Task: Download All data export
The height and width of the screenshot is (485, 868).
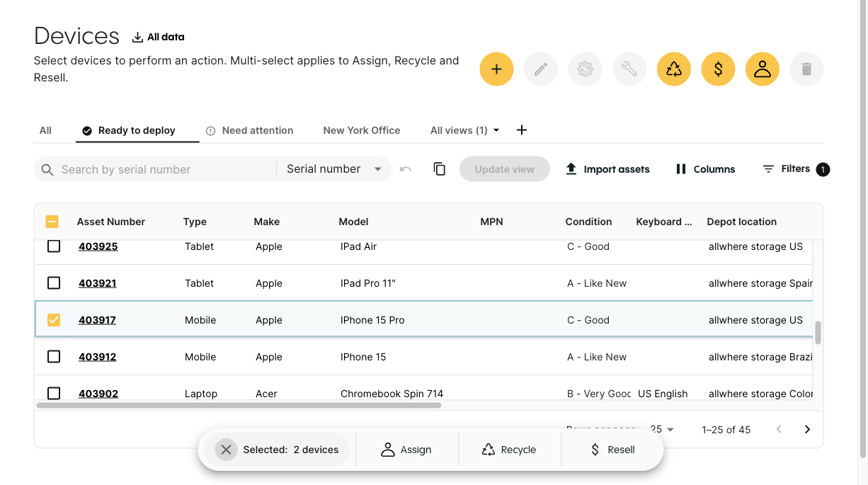Action: coord(158,37)
